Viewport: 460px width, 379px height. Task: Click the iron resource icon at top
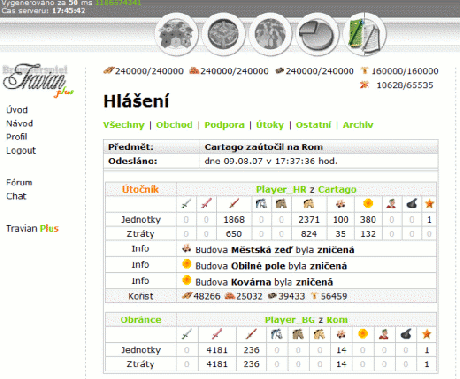280,71
